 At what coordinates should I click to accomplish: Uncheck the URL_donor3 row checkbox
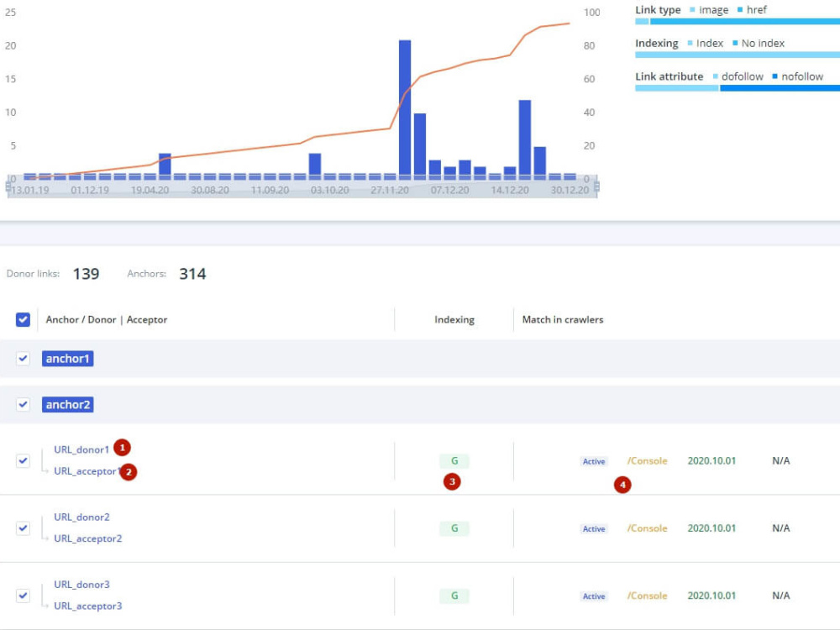(23, 596)
